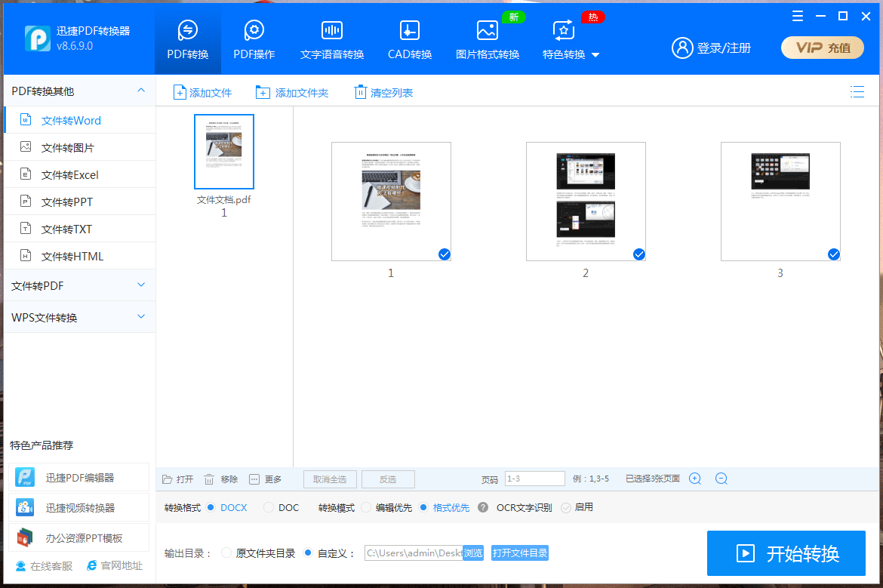The height and width of the screenshot is (588, 883).
Task: Open the CAD转换 tool icon
Action: (x=409, y=31)
